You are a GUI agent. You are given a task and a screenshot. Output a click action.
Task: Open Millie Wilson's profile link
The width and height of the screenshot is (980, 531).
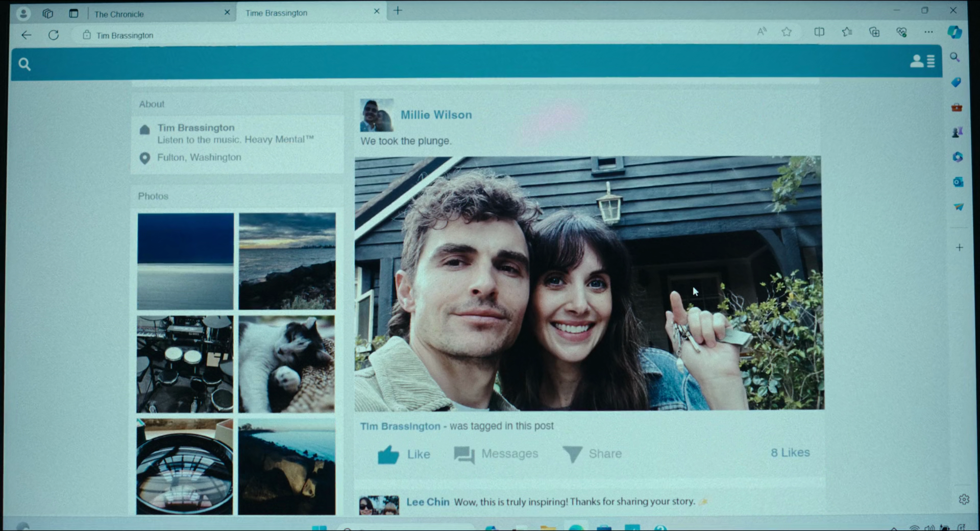click(x=436, y=115)
